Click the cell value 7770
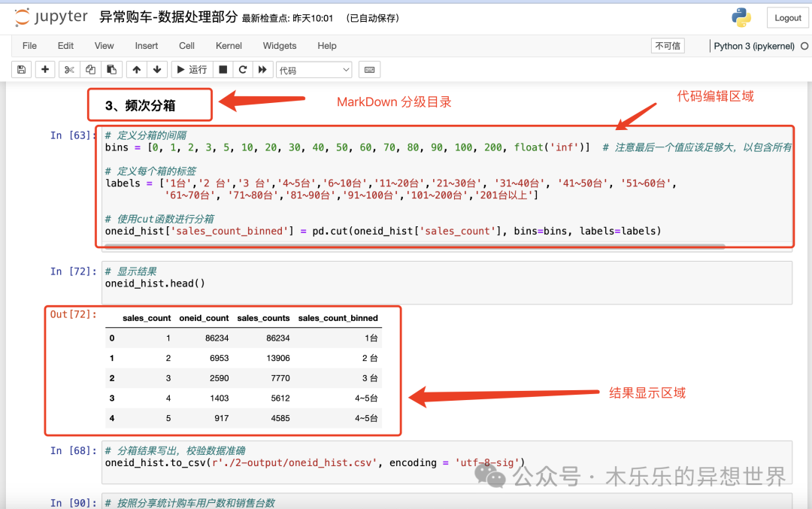This screenshot has width=812, height=509. 280,378
